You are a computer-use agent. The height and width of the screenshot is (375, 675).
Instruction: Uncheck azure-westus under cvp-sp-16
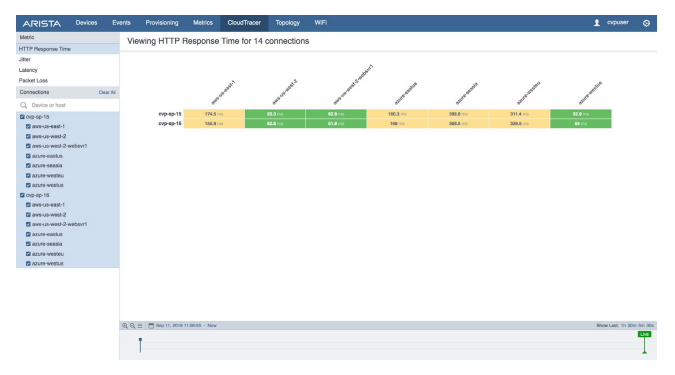[x=28, y=263]
